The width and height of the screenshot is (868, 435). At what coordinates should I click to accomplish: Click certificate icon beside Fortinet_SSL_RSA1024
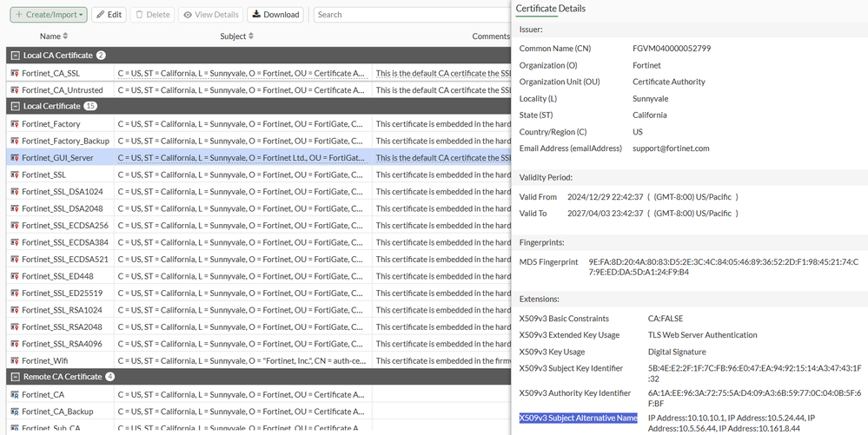pos(15,310)
